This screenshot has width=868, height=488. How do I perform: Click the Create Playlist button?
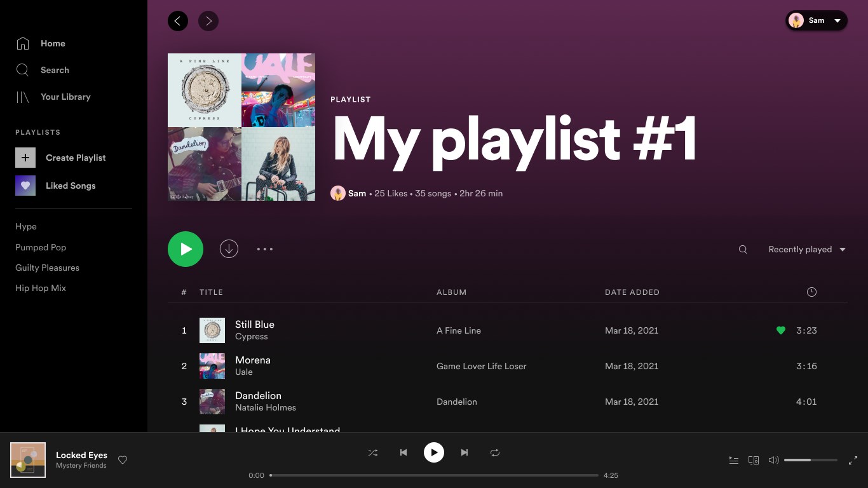[76, 158]
